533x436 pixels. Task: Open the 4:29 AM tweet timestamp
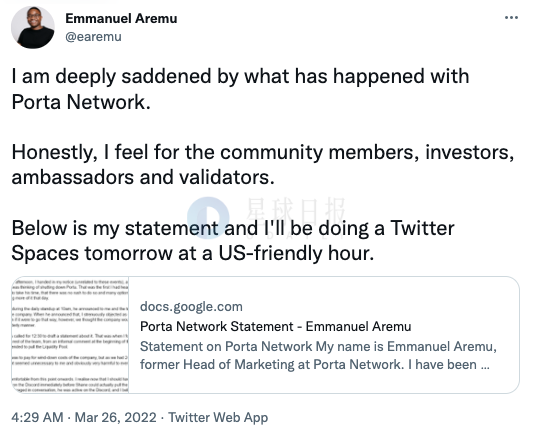point(37,417)
